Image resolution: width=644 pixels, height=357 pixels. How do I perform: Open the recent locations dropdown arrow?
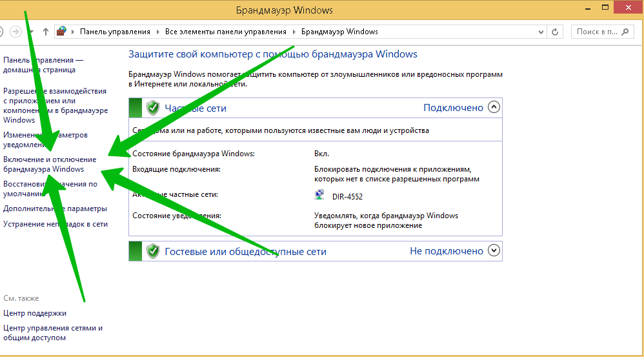pos(31,32)
